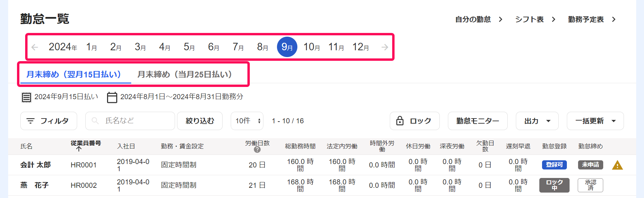Viewport: 644px width, 198px height.
Task: Click 21 日 cell for 燕 花子
Action: point(257,185)
